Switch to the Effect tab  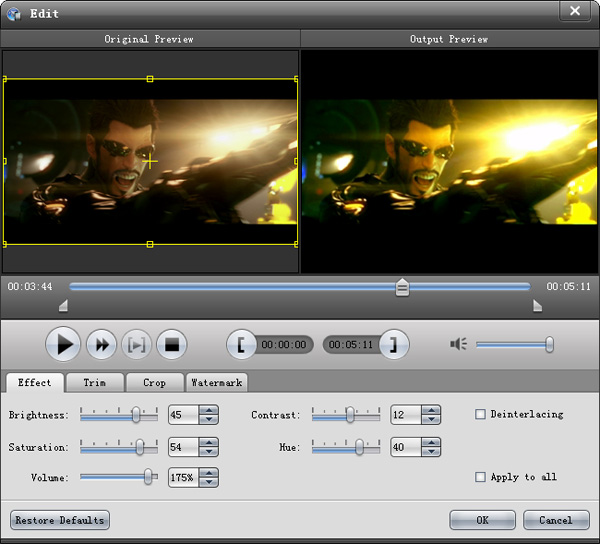pyautogui.click(x=34, y=383)
